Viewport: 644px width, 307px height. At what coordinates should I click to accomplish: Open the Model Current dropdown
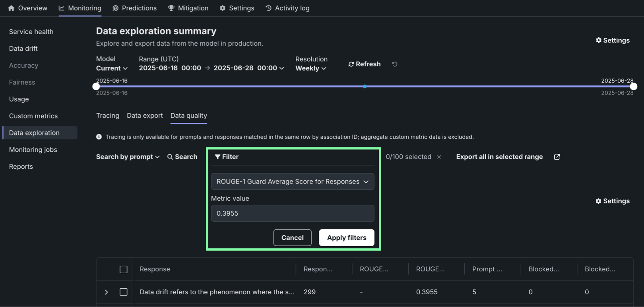pyautogui.click(x=112, y=68)
